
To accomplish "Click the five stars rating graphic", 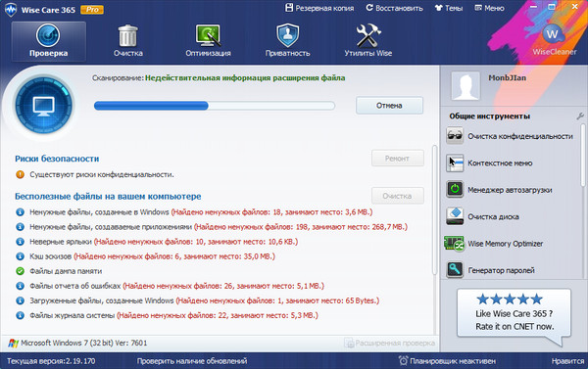I will coord(510,299).
